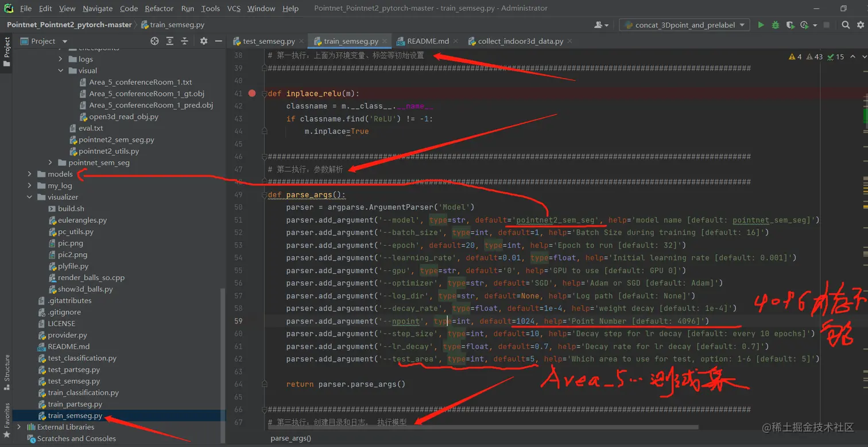This screenshot has width=868, height=447.
Task: Open the VCS menu
Action: click(x=234, y=9)
